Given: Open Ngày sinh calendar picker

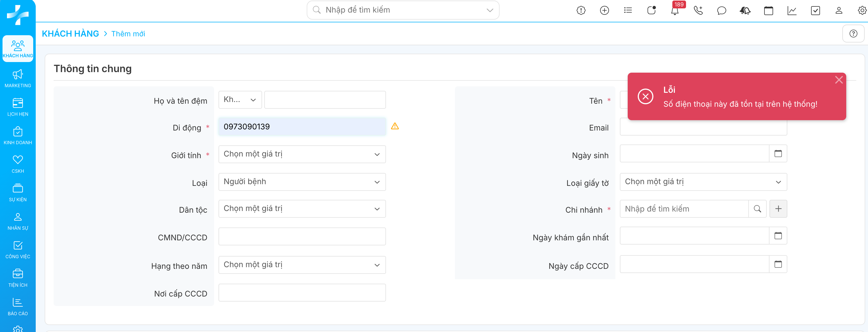Looking at the screenshot, I should [778, 154].
